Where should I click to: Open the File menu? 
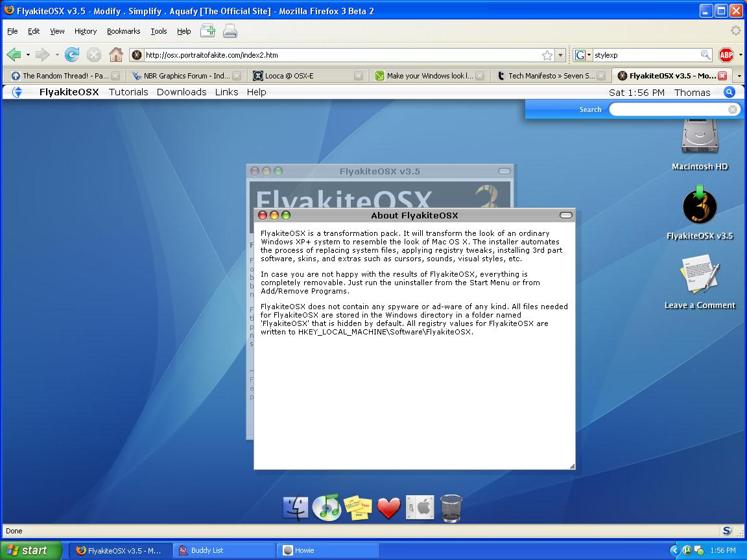tap(12, 31)
